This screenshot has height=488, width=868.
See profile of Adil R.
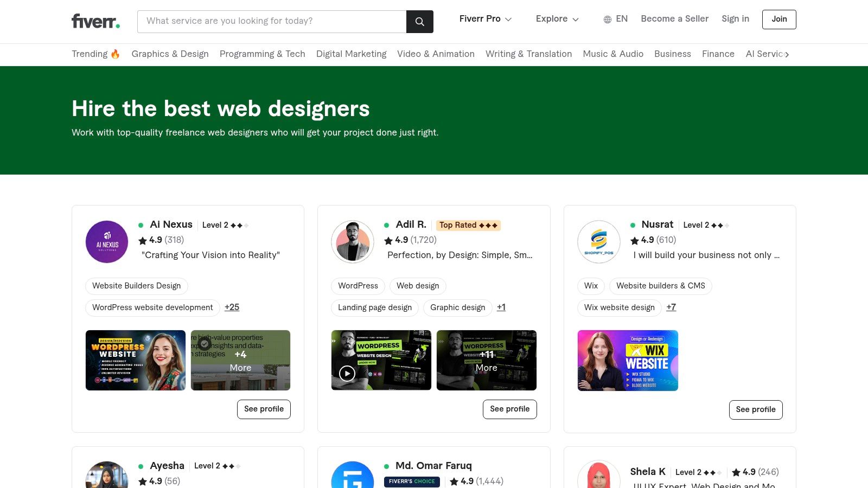point(510,409)
